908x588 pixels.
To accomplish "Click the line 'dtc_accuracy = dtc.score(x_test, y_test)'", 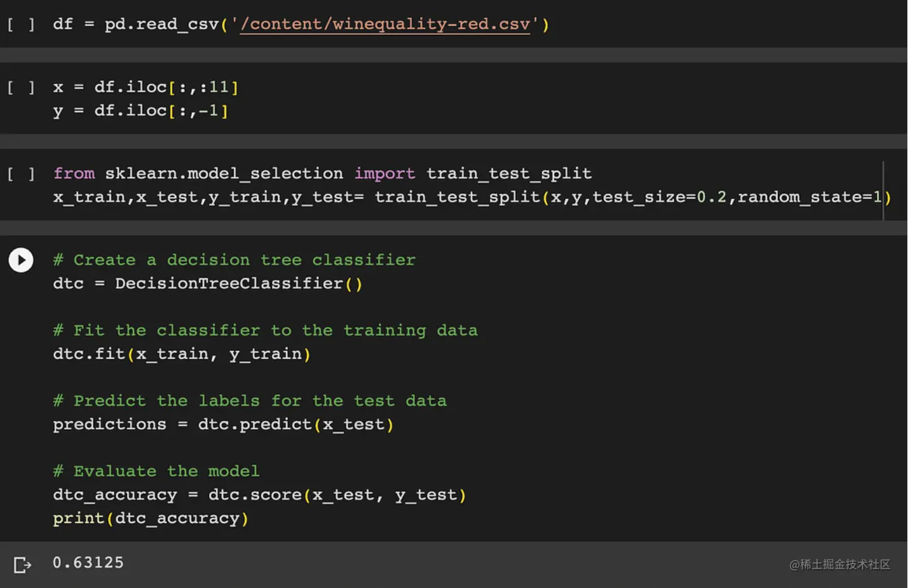I will 260,495.
